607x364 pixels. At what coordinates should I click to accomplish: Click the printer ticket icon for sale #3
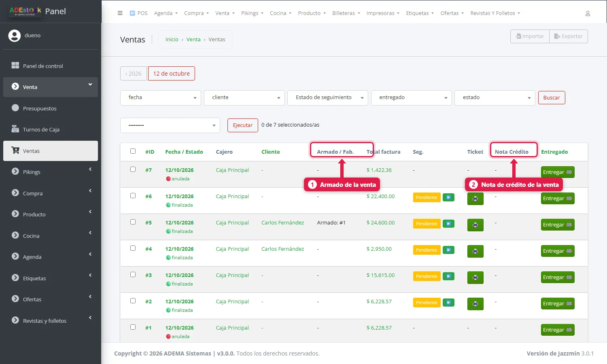pos(475,277)
